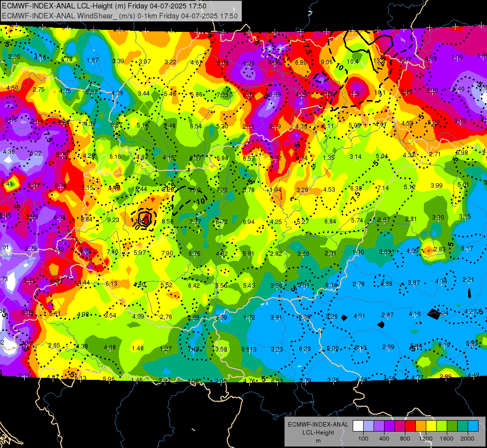Click the wind shear value 7.90
The width and height of the screenshot is (487, 448).
point(167,253)
